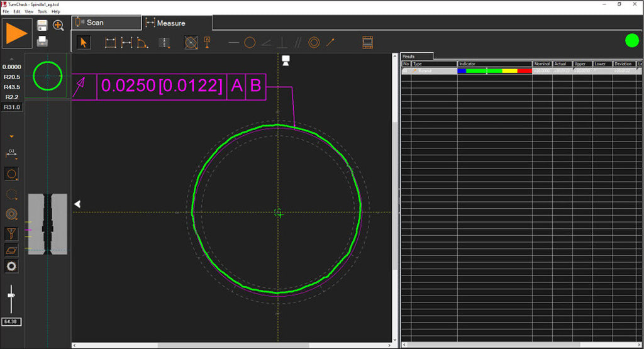Expand the orange dropdown arrow below R31.0
The image size is (644, 349).
pyautogui.click(x=11, y=136)
